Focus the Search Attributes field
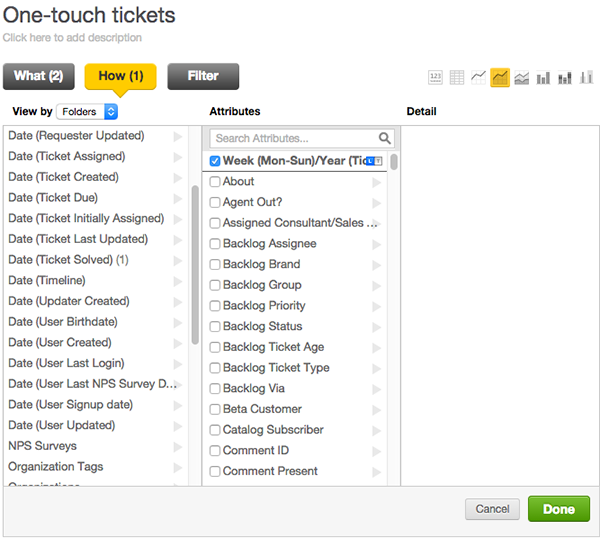Image resolution: width=600 pixels, height=538 pixels. (x=292, y=139)
